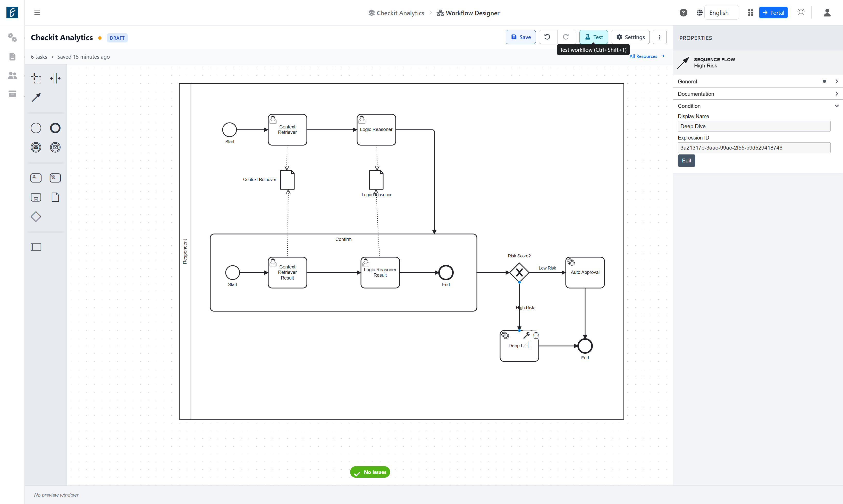Click the DRAFT status badge
This screenshot has width=843, height=504.
[117, 38]
